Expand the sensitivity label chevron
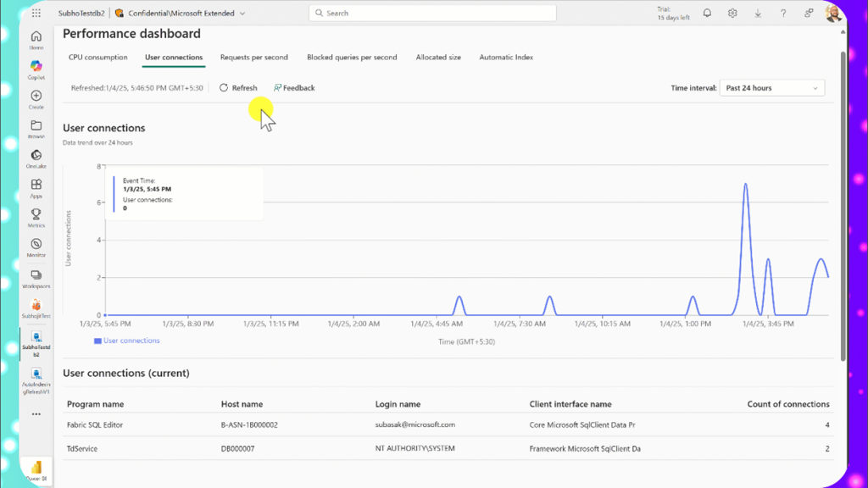 tap(242, 14)
